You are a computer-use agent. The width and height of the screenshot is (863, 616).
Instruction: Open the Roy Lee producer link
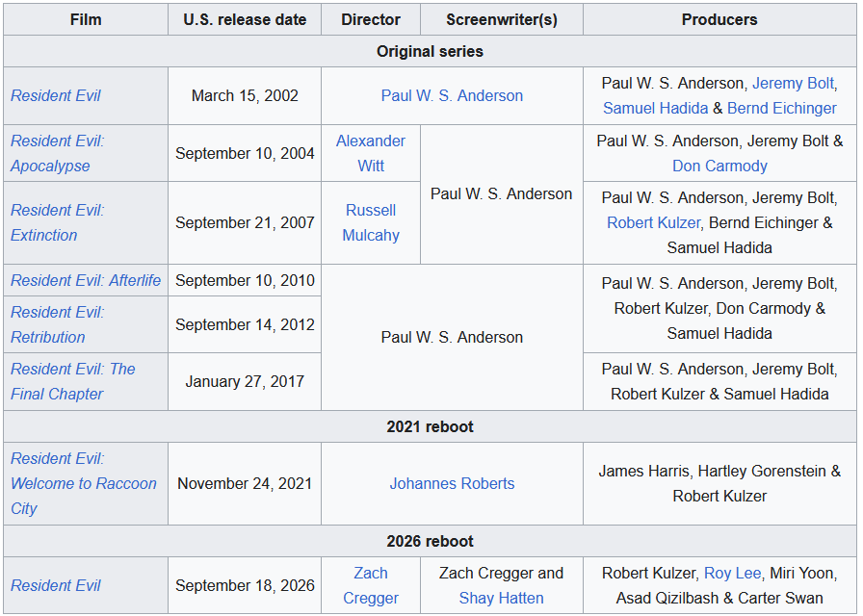coord(733,573)
